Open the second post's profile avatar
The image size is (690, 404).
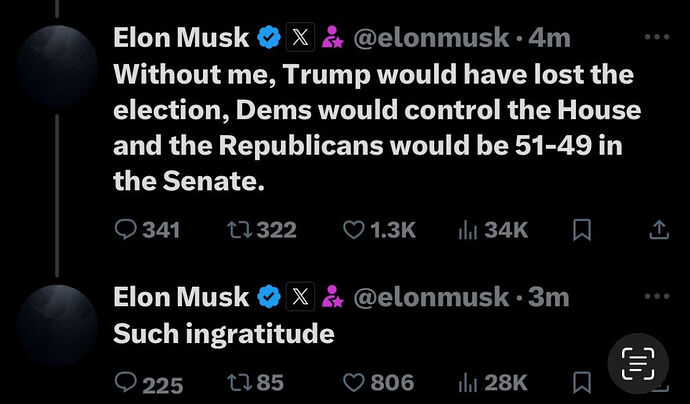[58, 325]
